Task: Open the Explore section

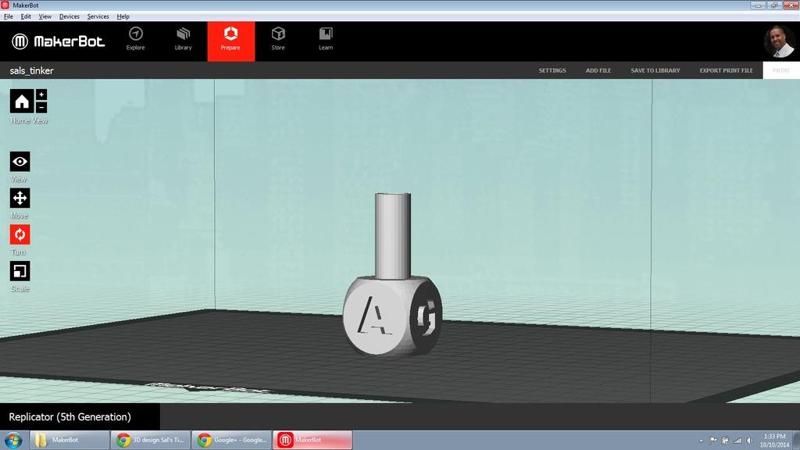Action: 136,40
